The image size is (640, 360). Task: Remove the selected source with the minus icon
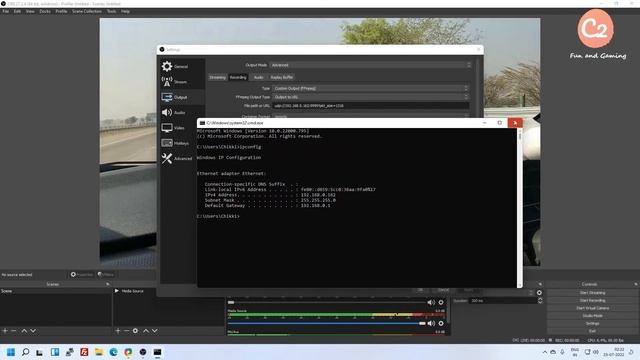click(x=127, y=331)
